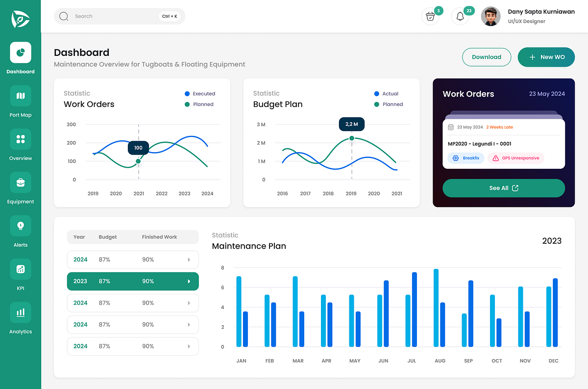Viewport: 588px width, 389px height.
Task: Click the Alerts lightbulb icon
Action: click(x=21, y=226)
